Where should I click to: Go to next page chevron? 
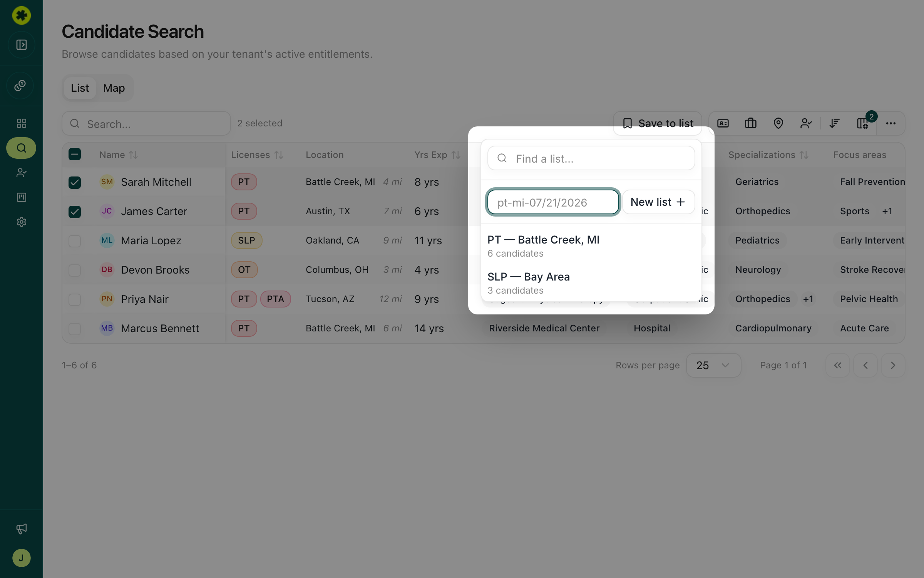point(893,365)
